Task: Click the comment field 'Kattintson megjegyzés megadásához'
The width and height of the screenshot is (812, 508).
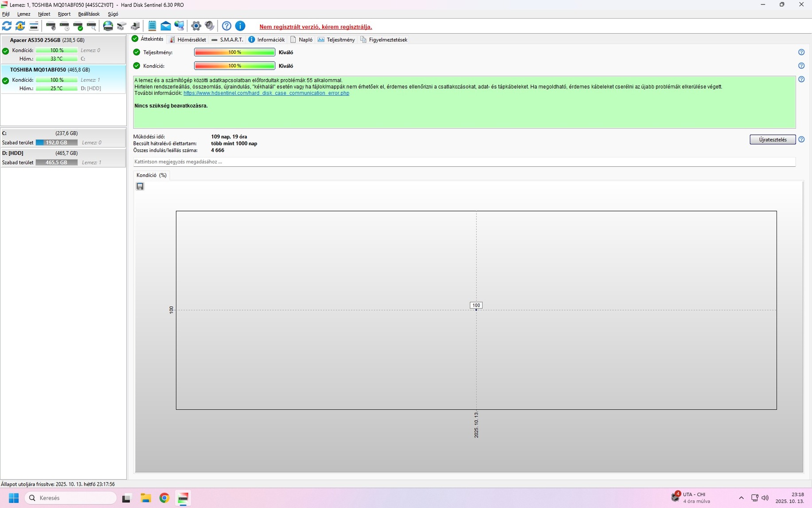Action: (x=464, y=162)
